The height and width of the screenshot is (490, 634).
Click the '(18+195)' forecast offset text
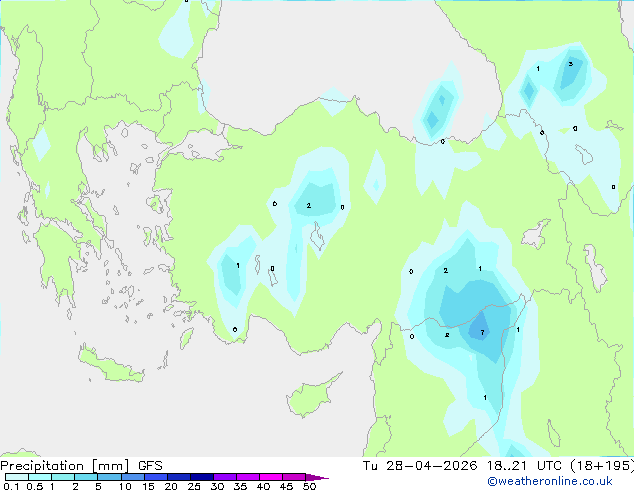click(602, 466)
